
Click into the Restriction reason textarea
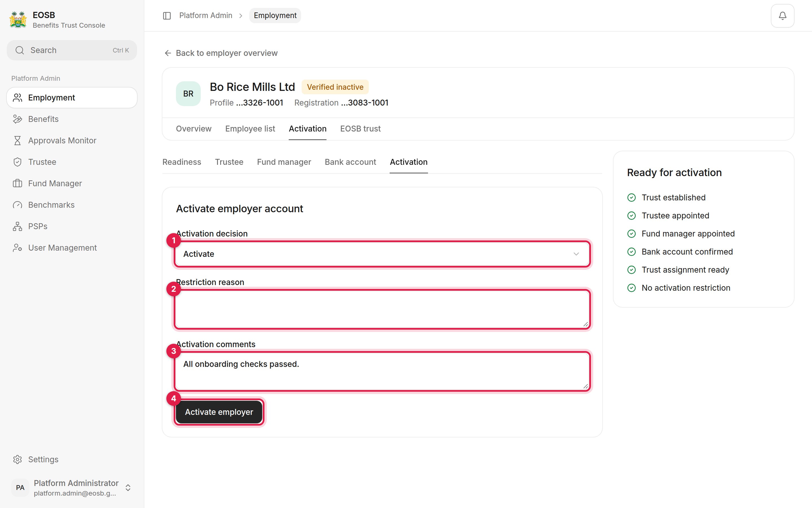click(382, 309)
